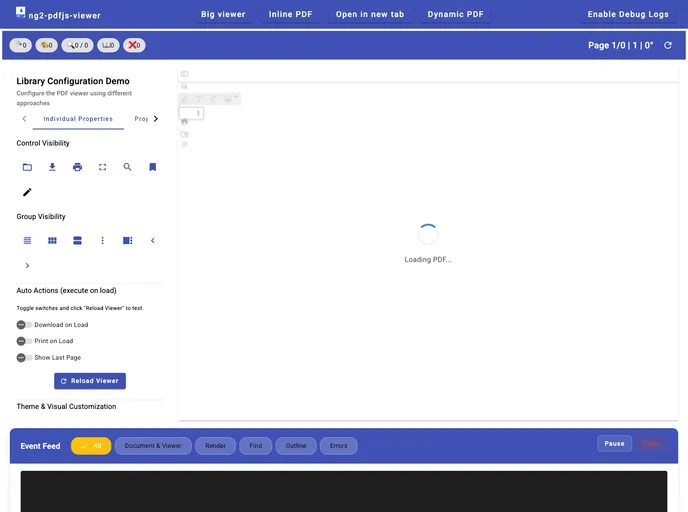Filter event feed by Find
The image size is (688, 512).
pyautogui.click(x=256, y=446)
